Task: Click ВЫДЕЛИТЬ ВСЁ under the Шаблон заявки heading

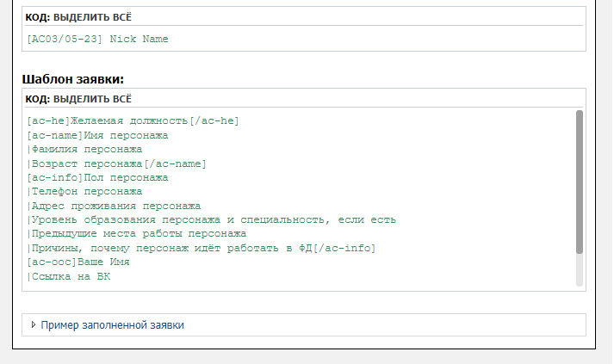Action: click(x=92, y=99)
